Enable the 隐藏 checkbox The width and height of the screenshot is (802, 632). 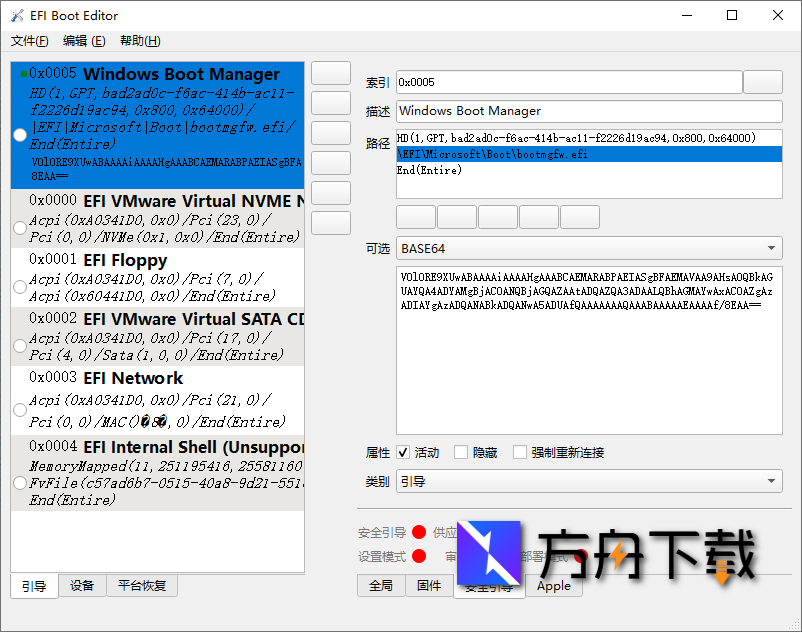(x=461, y=452)
